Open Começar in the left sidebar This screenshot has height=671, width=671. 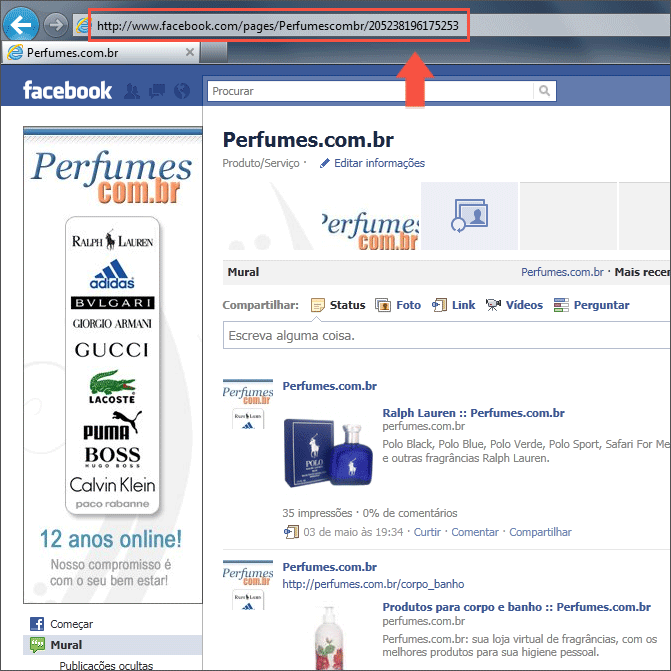click(x=71, y=624)
